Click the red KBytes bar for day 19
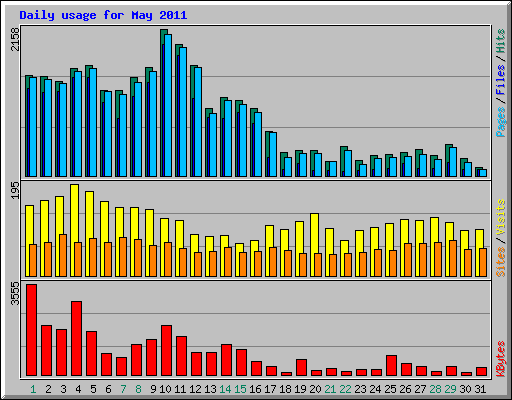This screenshot has width=512, height=400. 302,368
